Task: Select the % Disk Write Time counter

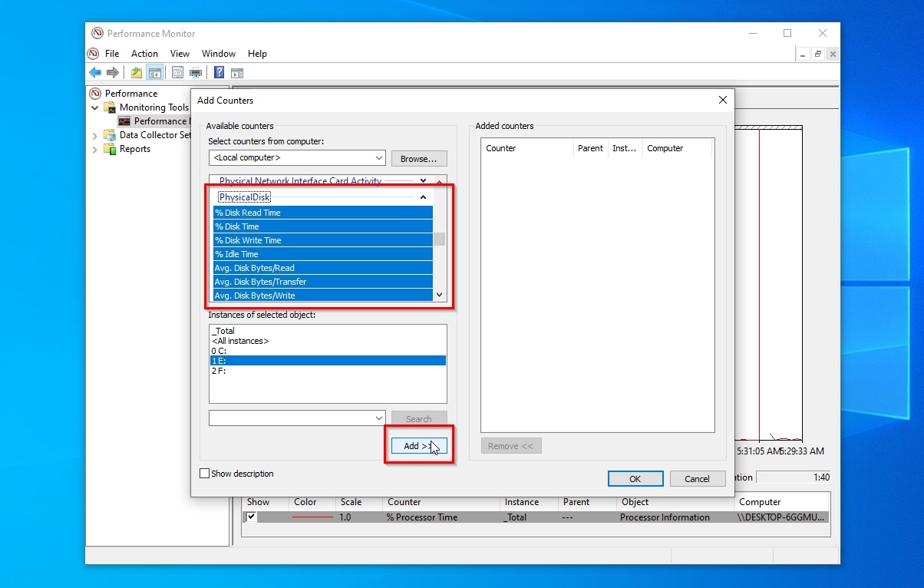Action: 323,240
